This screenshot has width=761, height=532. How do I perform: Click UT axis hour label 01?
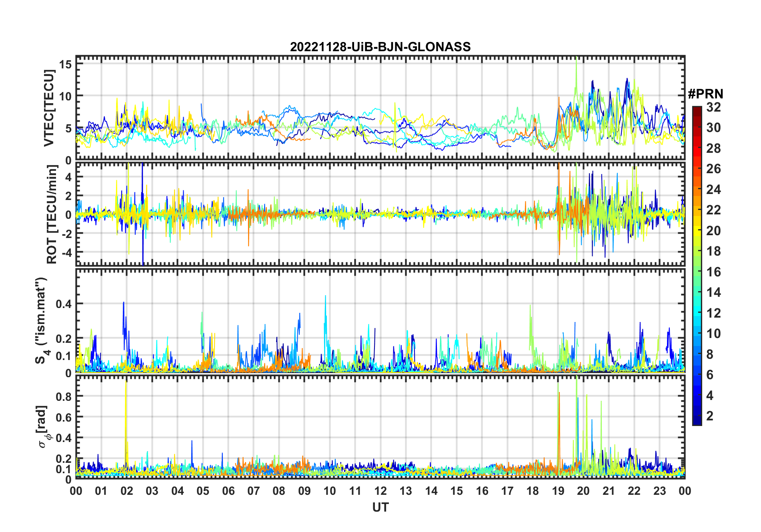click(101, 491)
